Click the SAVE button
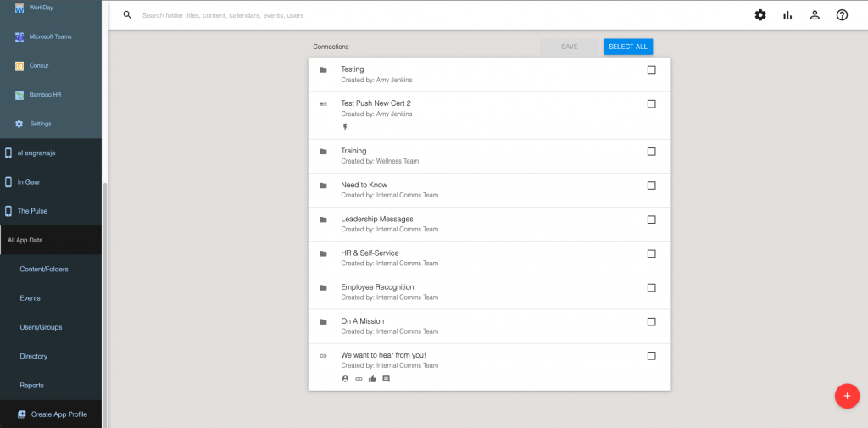The height and width of the screenshot is (428, 868). click(x=569, y=47)
